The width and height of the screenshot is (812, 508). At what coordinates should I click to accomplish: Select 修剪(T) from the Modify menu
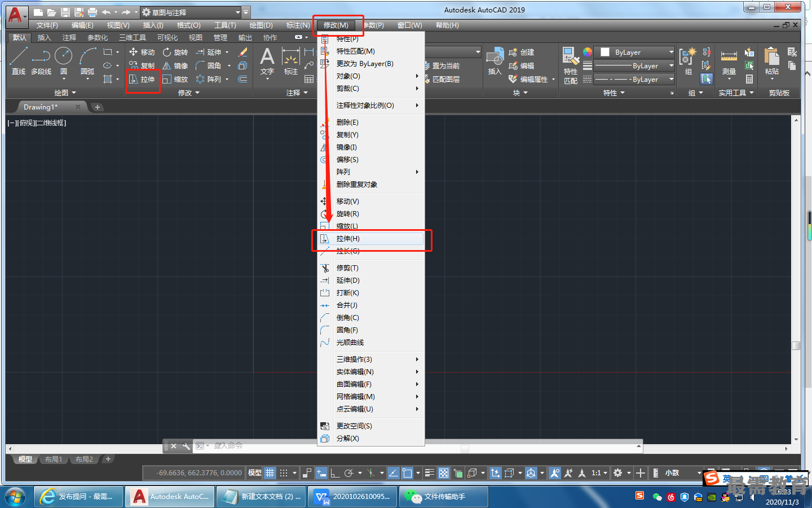click(x=371, y=268)
